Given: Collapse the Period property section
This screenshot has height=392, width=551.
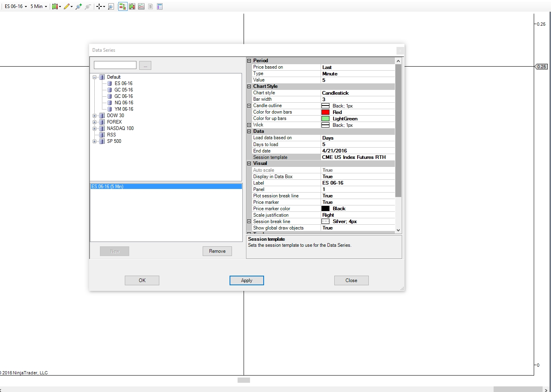Looking at the screenshot, I should tap(249, 61).
